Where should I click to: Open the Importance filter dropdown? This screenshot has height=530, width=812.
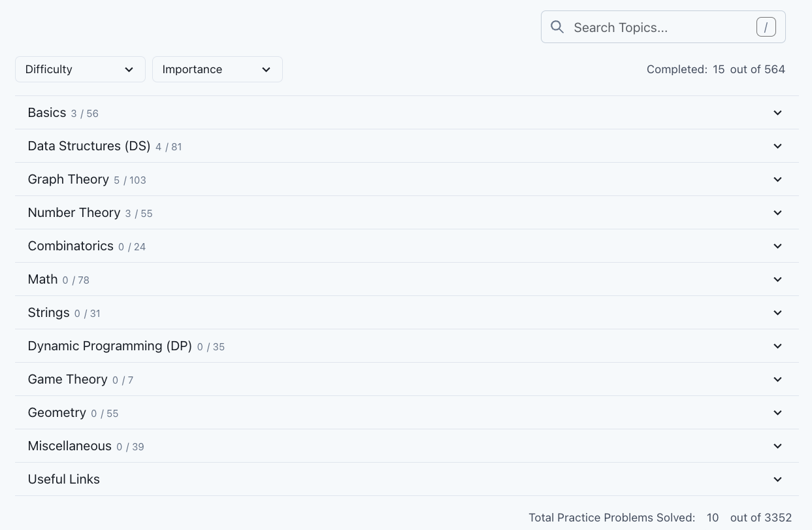point(217,69)
